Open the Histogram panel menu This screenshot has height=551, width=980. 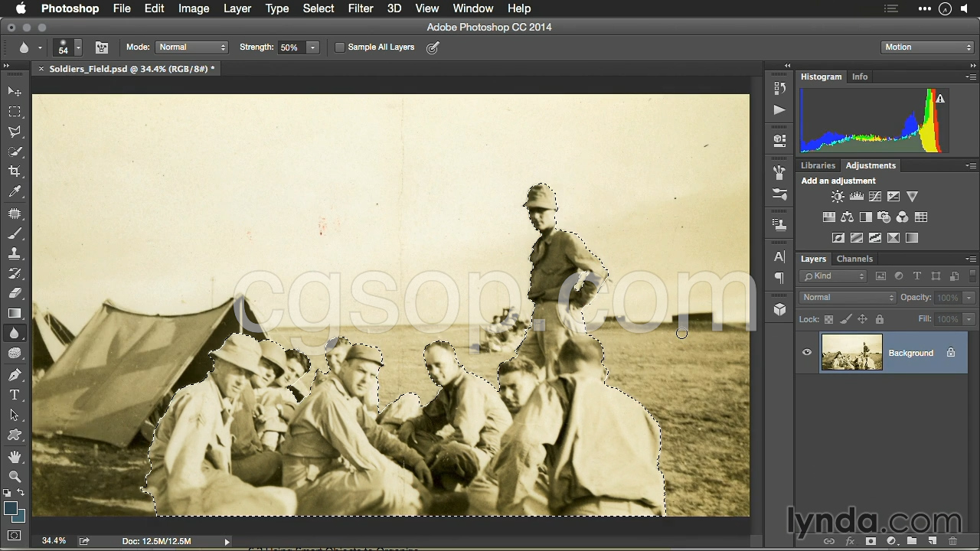972,77
